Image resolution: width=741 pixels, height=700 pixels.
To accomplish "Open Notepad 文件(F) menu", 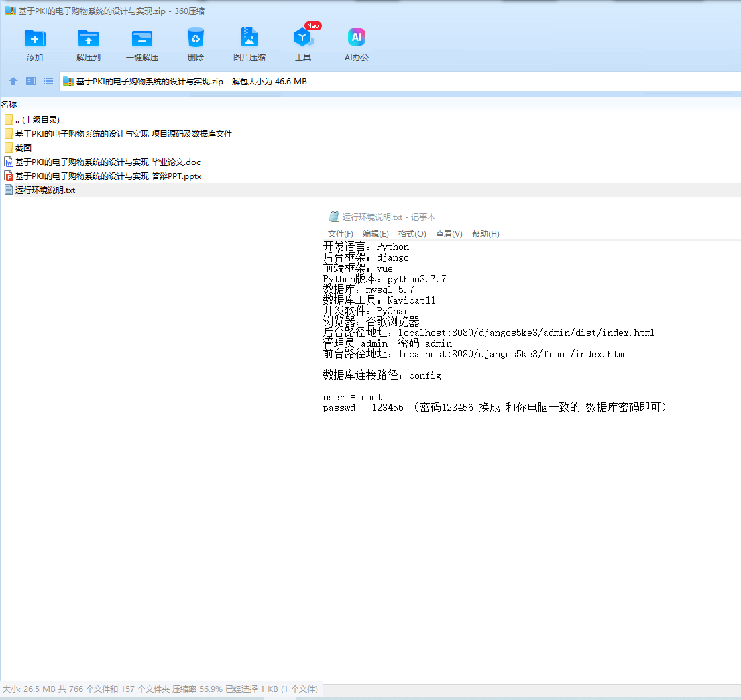I will (x=340, y=233).
